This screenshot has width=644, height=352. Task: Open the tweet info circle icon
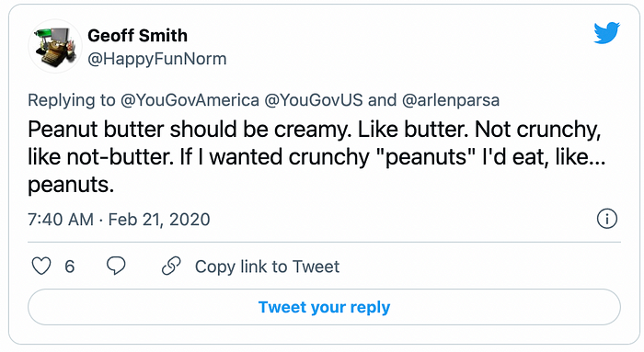[x=606, y=219]
